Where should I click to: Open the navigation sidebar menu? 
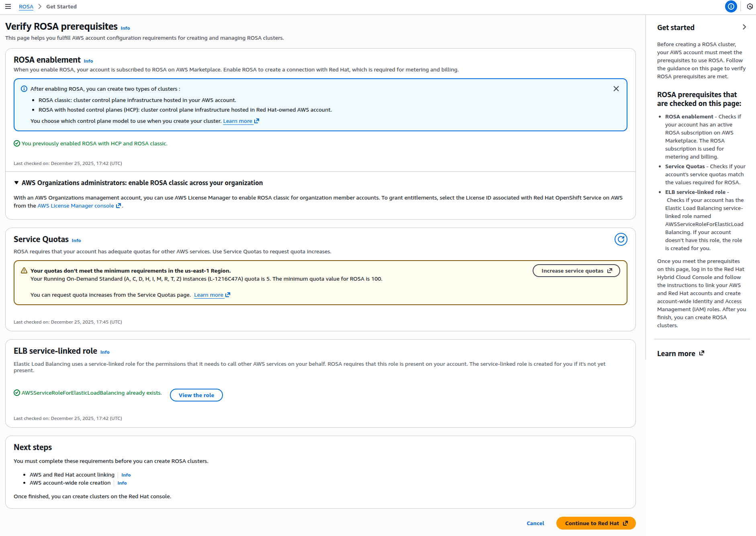8,6
